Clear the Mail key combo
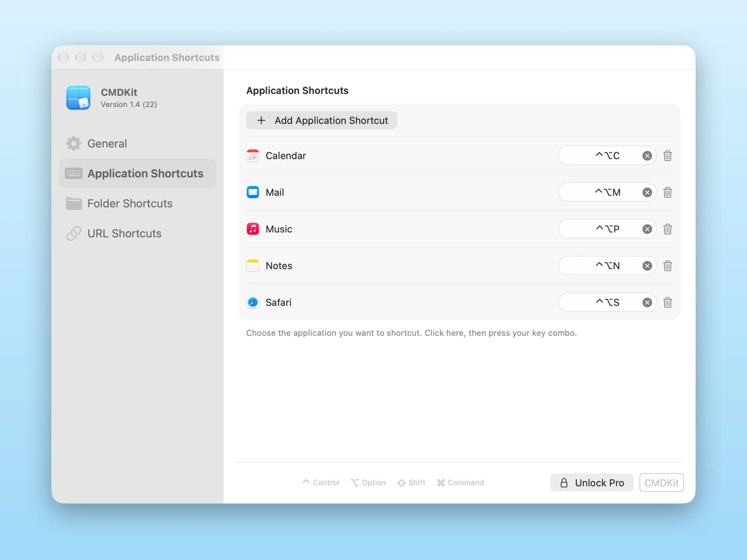The height and width of the screenshot is (560, 747). tap(647, 192)
